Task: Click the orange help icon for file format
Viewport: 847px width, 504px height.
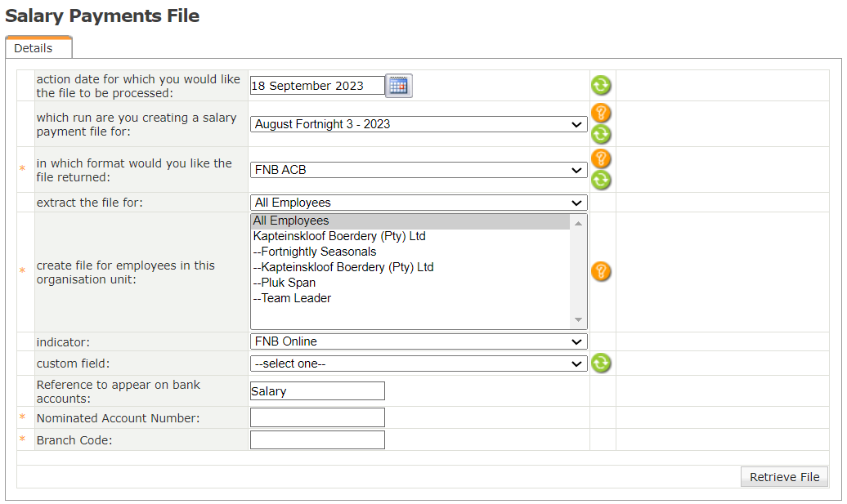Action: pos(601,159)
